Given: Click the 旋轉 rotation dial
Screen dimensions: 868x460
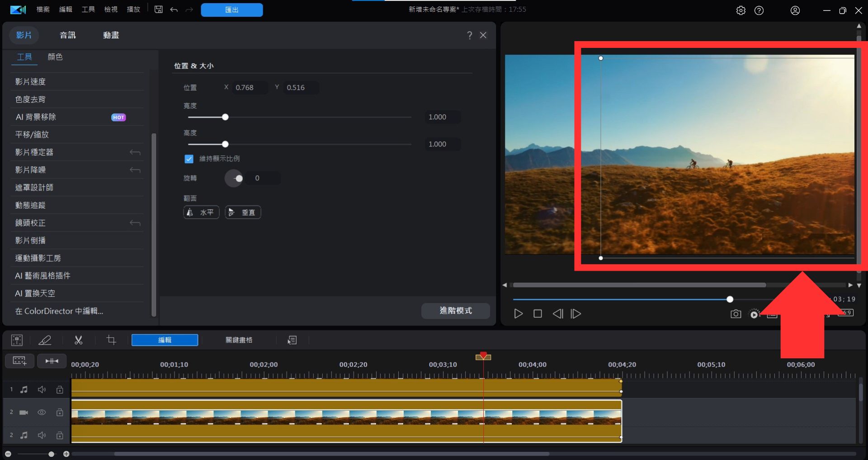Looking at the screenshot, I should click(234, 178).
